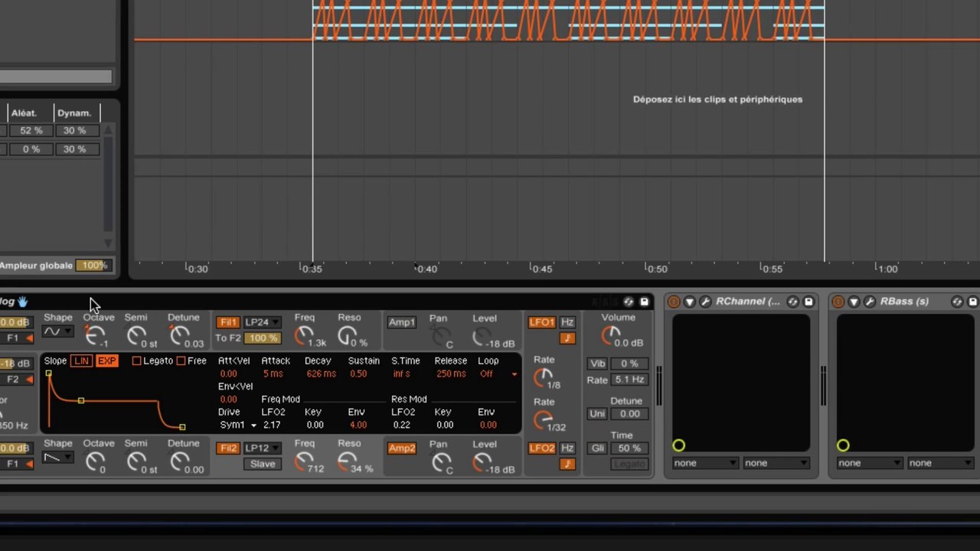
Task: Click Amp2 Pan knob
Action: click(442, 461)
